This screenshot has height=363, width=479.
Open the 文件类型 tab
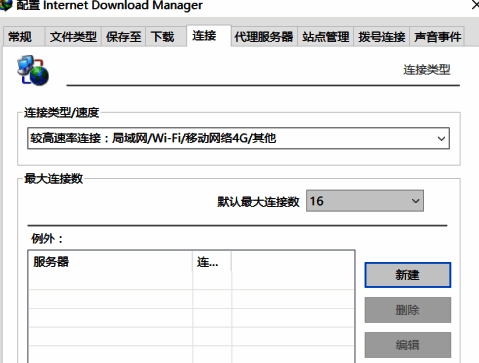pyautogui.click(x=73, y=37)
